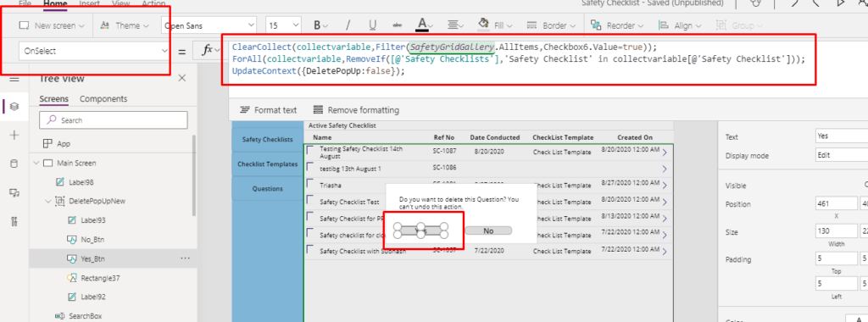Click the Position X field 461

click(x=836, y=204)
